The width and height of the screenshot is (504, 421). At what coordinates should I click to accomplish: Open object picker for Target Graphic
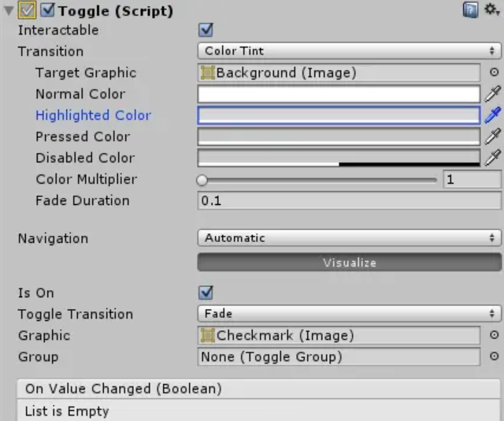(x=494, y=73)
